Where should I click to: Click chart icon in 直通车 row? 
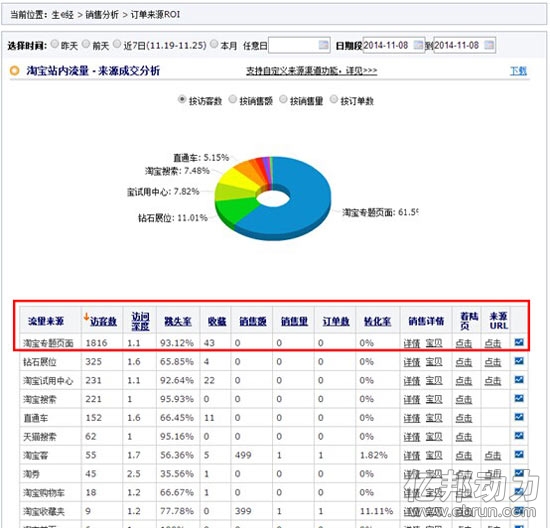(x=519, y=417)
